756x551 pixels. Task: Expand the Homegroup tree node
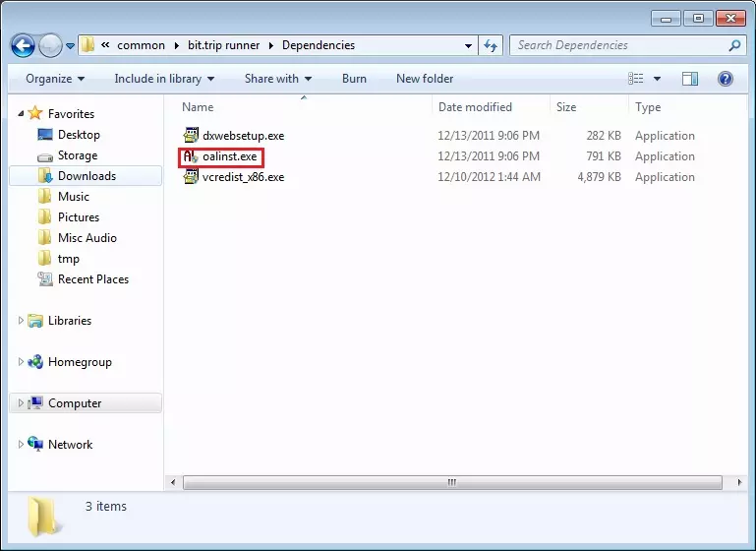[21, 362]
